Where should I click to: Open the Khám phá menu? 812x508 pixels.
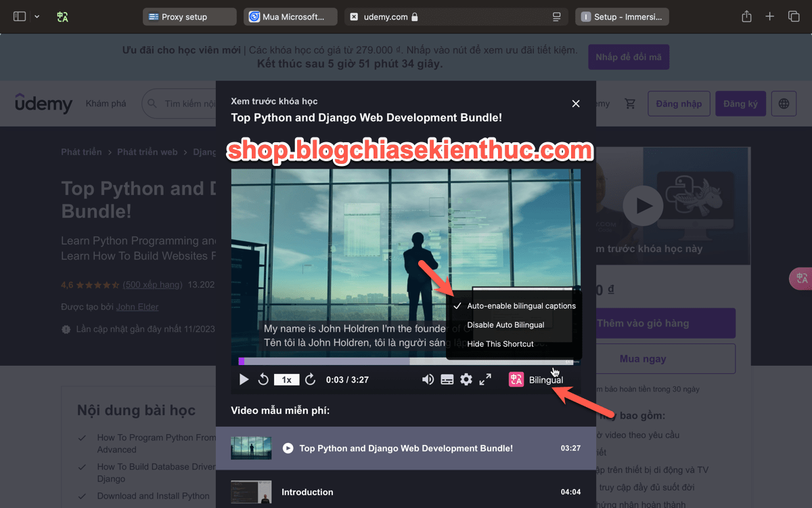(x=106, y=104)
